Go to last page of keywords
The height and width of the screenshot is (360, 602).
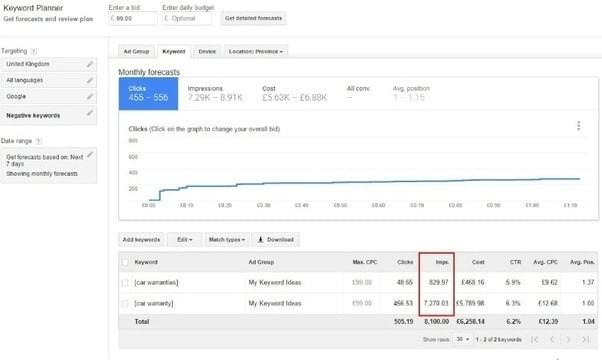pos(585,339)
